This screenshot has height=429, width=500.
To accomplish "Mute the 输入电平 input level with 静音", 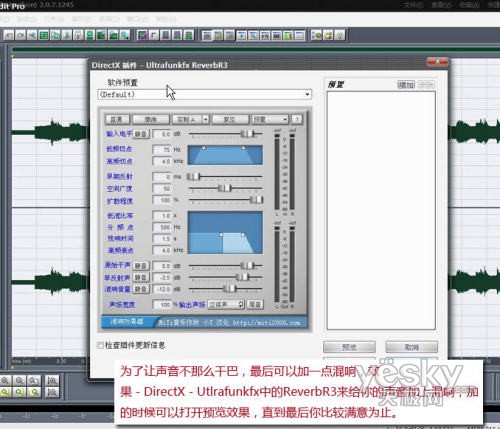I will tap(141, 134).
